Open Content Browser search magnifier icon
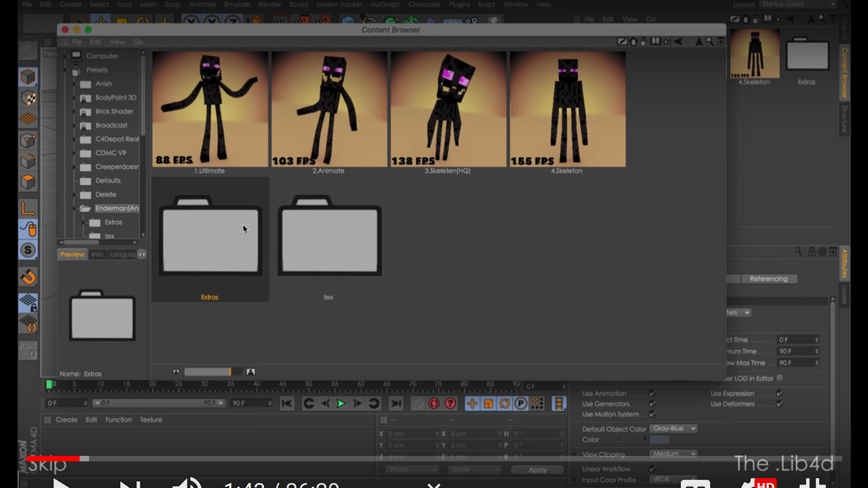 [710, 42]
